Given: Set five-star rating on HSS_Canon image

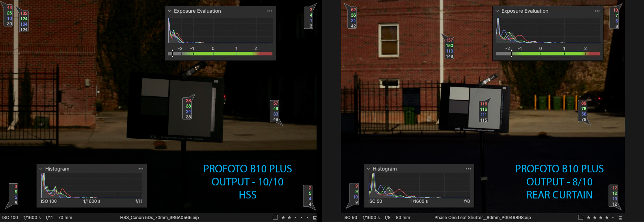Looking at the screenshot, I should (308, 218).
